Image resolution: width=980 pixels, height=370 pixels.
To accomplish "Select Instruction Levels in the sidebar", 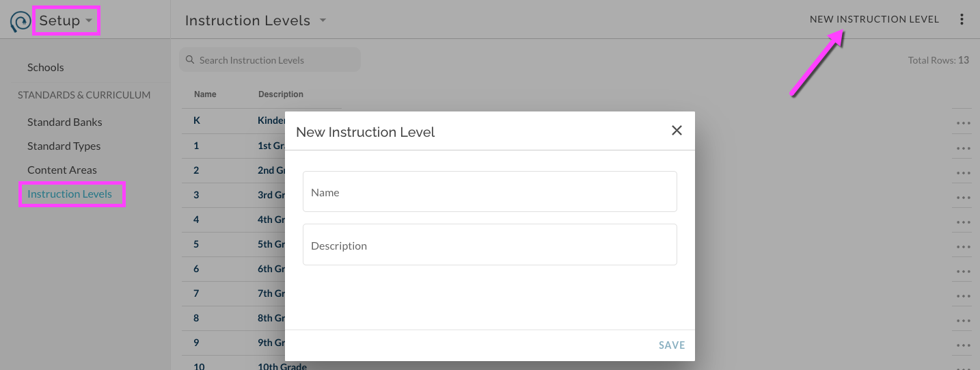I will pos(70,194).
